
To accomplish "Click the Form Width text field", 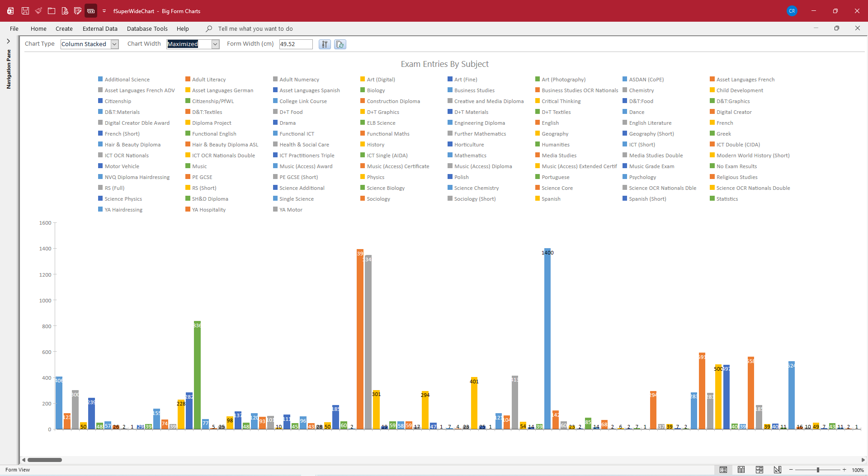I will click(296, 44).
